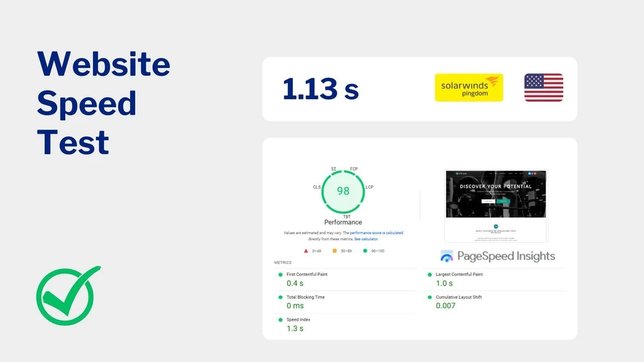Click the green circle 90–100 legend icon
The image size is (644, 362).
(365, 250)
